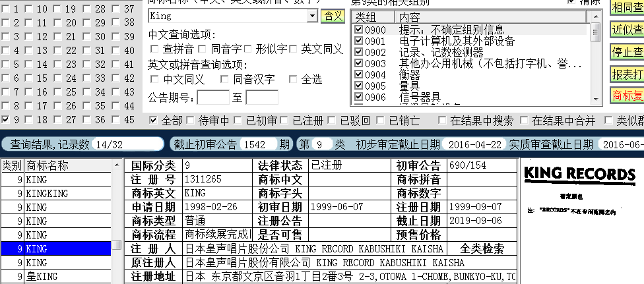The image size is (644, 284).
Task: Click the 截止初审公告 issue value 1542
Action: click(x=257, y=144)
